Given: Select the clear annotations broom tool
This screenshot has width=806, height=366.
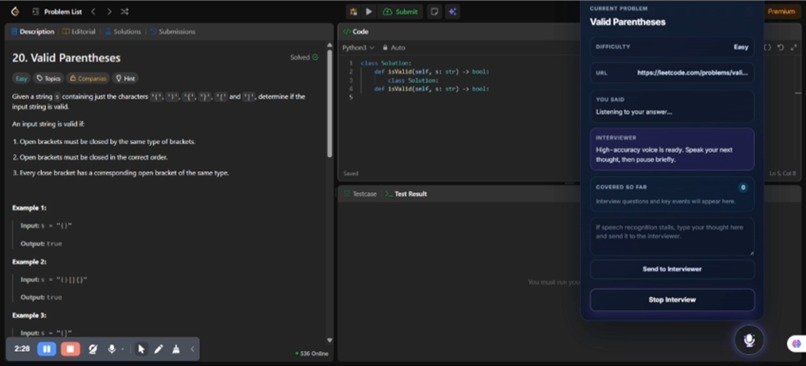Looking at the screenshot, I should pyautogui.click(x=176, y=350).
